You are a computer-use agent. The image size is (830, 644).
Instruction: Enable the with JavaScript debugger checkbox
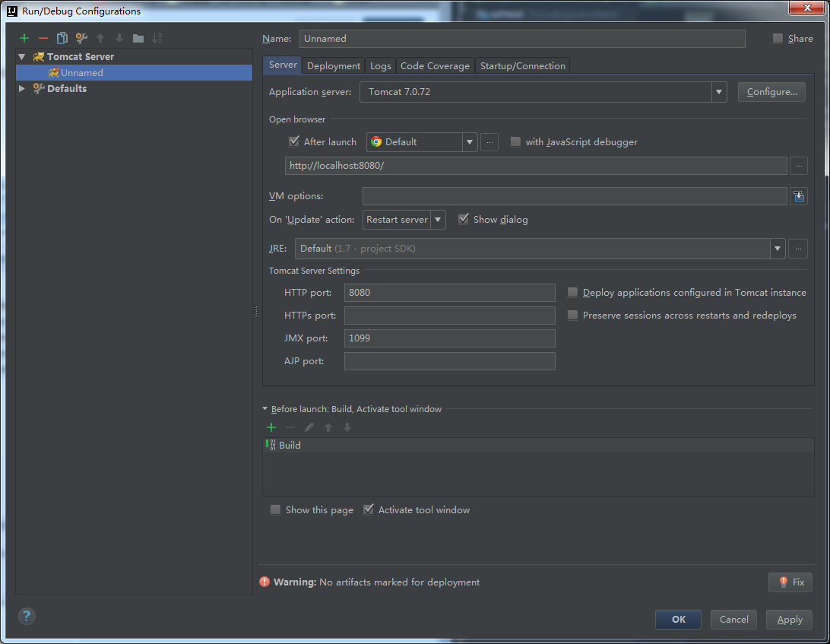(515, 141)
